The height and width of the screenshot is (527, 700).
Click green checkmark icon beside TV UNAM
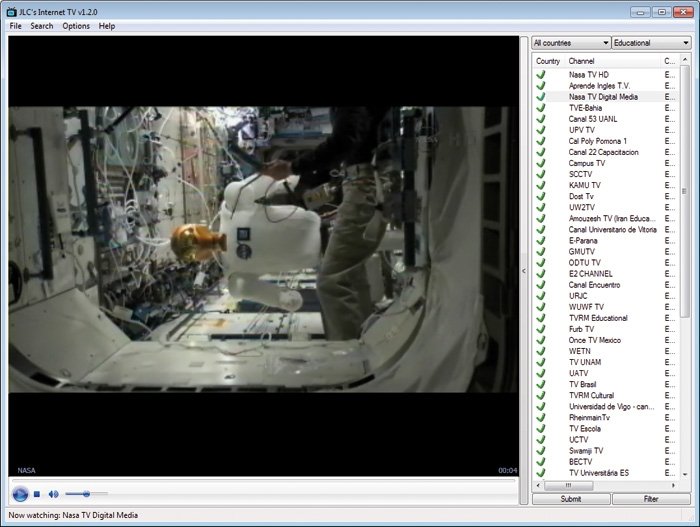pos(541,362)
